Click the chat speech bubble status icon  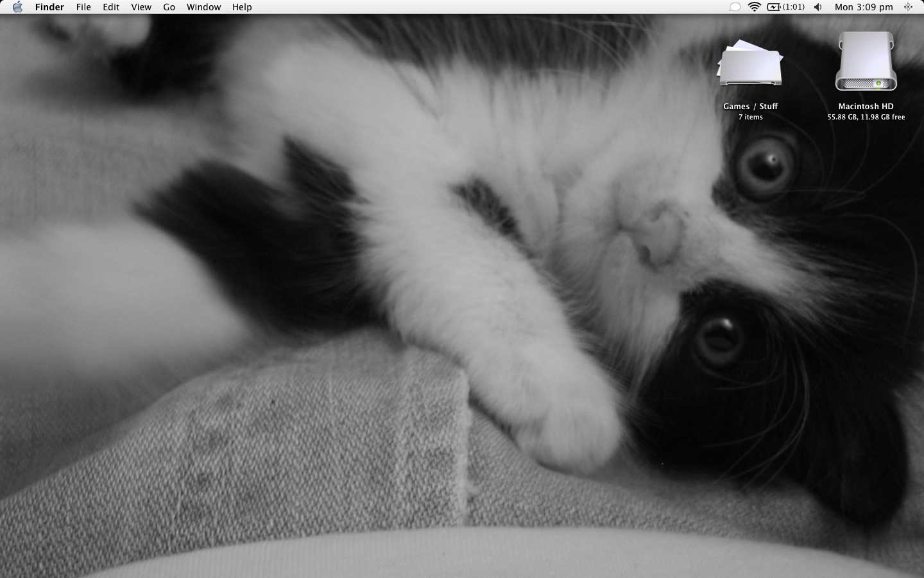click(735, 7)
